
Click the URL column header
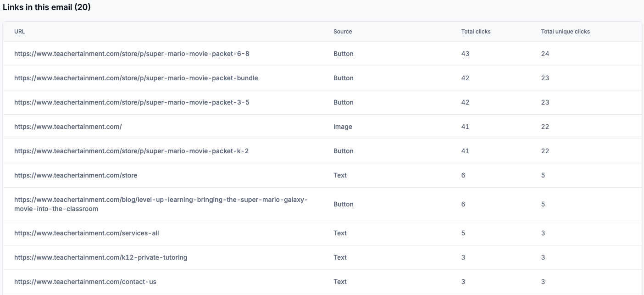click(x=19, y=32)
